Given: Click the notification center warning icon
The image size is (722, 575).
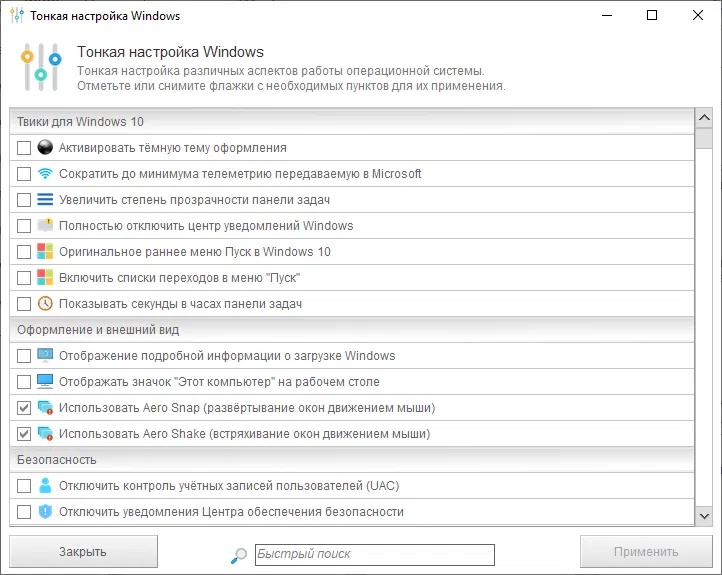Looking at the screenshot, I should tap(45, 226).
